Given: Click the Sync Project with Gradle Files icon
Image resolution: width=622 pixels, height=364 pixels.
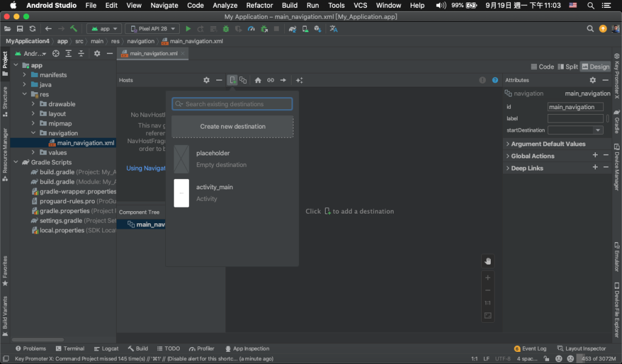Looking at the screenshot, I should coord(292,29).
